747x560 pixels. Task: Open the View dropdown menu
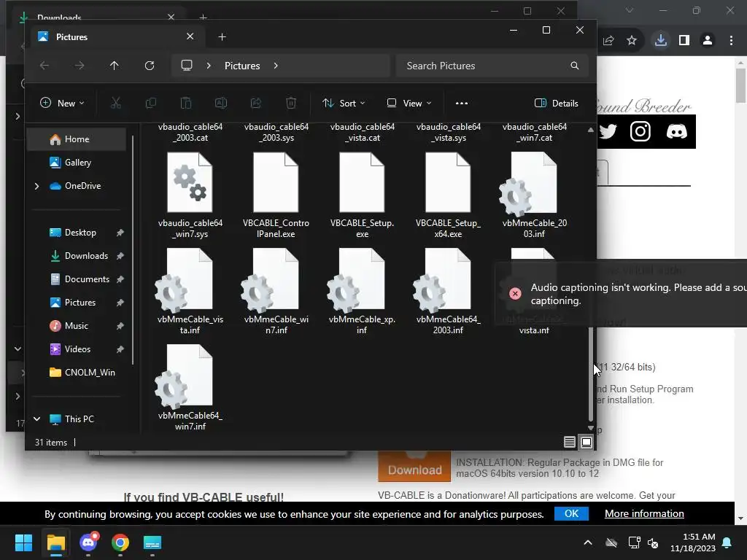(x=409, y=104)
